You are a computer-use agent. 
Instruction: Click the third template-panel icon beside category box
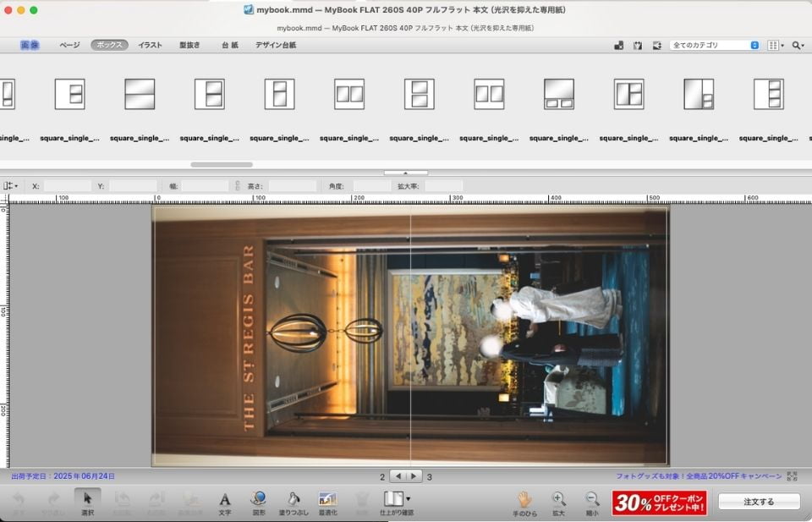[x=656, y=45]
